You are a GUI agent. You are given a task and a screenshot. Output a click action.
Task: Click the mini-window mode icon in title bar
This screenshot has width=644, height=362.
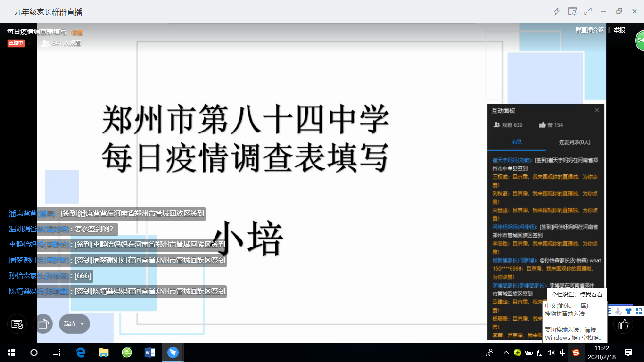(572, 12)
